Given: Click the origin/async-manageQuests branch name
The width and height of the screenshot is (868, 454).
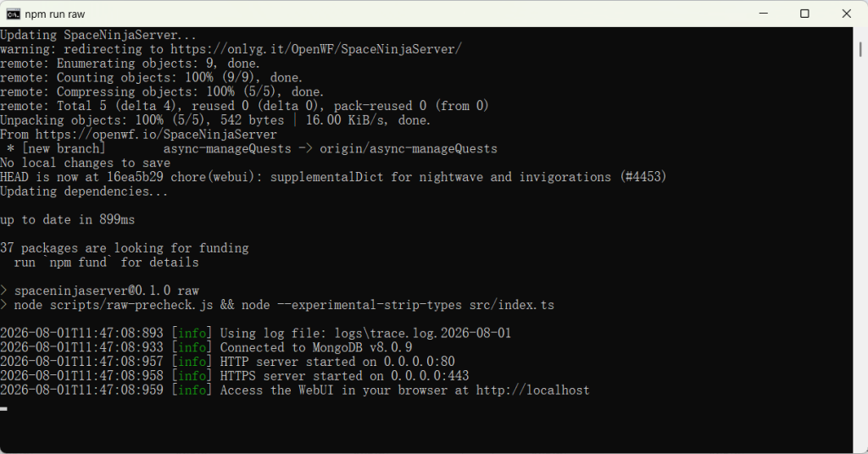Looking at the screenshot, I should 409,149.
